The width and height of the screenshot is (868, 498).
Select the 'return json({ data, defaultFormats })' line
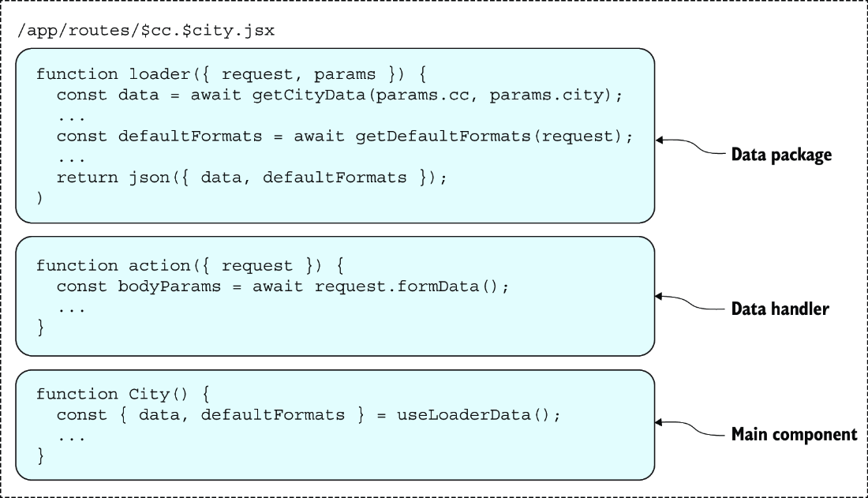point(251,178)
